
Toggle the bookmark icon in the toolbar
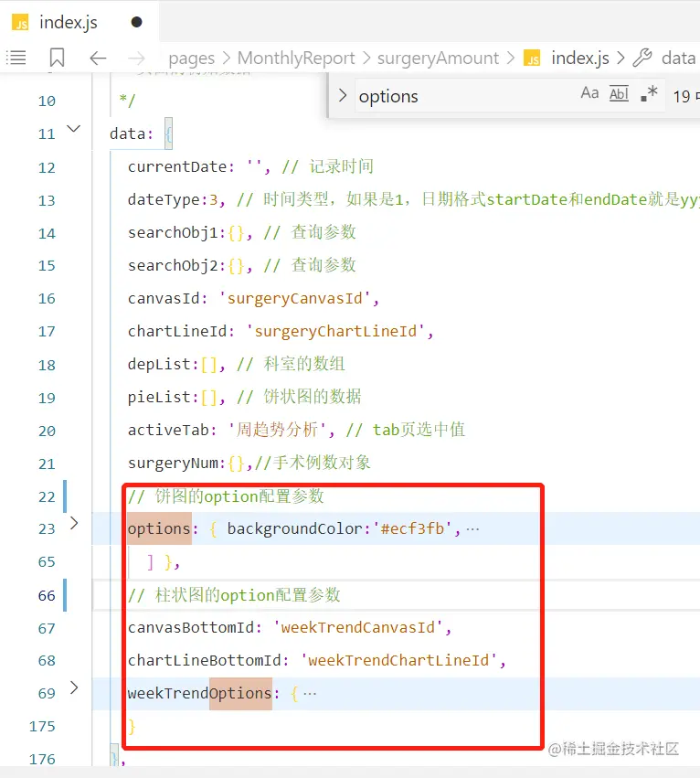coord(57,58)
